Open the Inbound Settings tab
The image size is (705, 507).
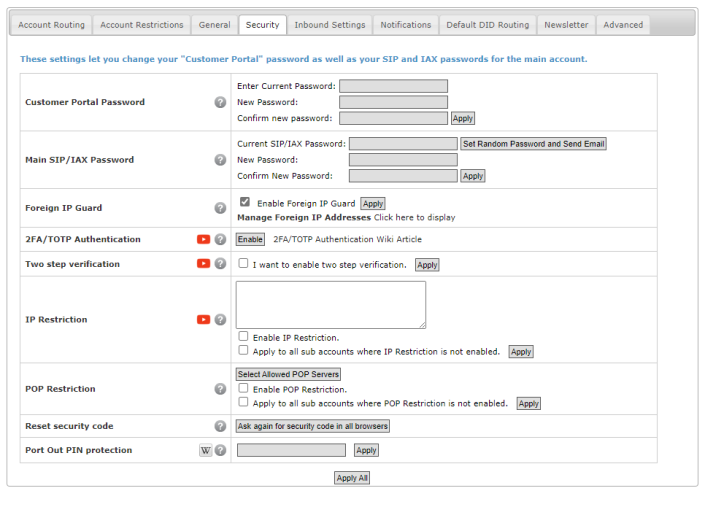pyautogui.click(x=330, y=25)
